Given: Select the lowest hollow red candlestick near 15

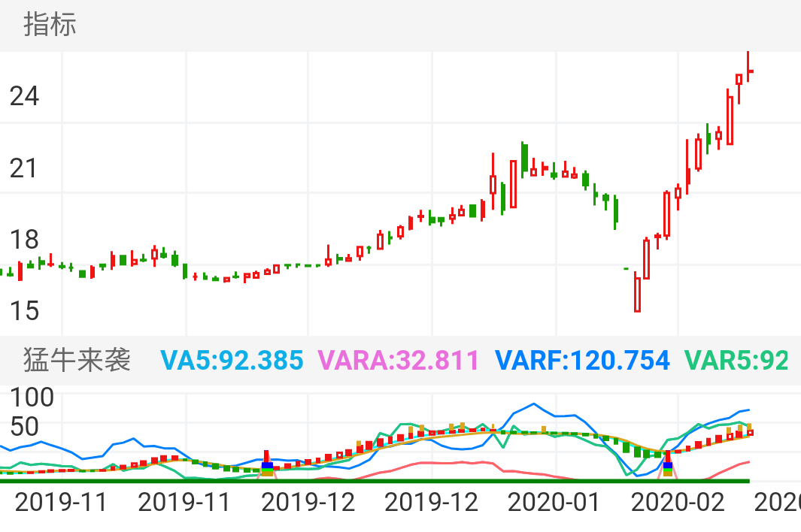Looking at the screenshot, I should pos(637,292).
